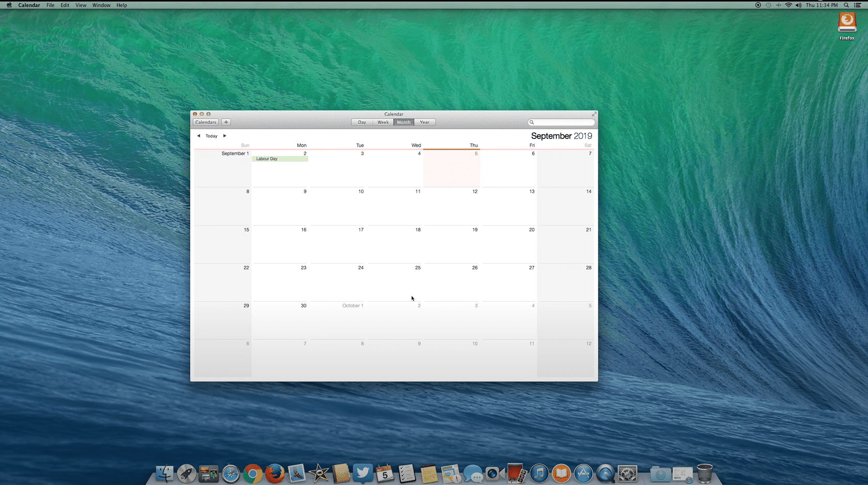Switch to Year view
This screenshot has width=868, height=485.
[x=424, y=122]
